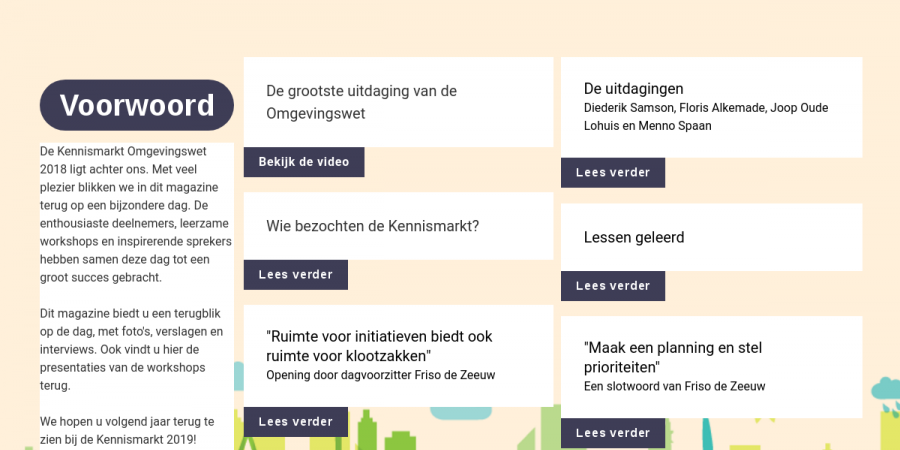Open the 'Ruimte voor initiatieven' quote title
The width and height of the screenshot is (900, 450).
click(x=379, y=346)
